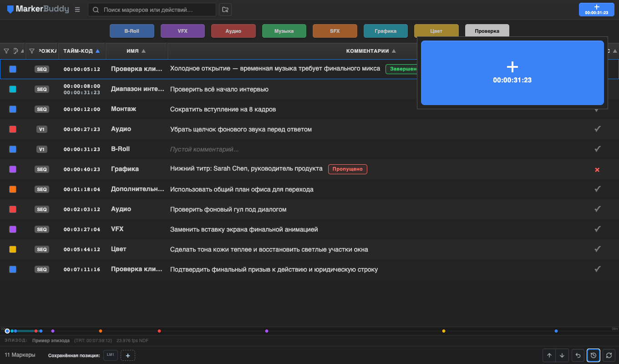This screenshot has height=364, width=619.
Task: Select the LM1 saved position chip
Action: (x=111, y=355)
